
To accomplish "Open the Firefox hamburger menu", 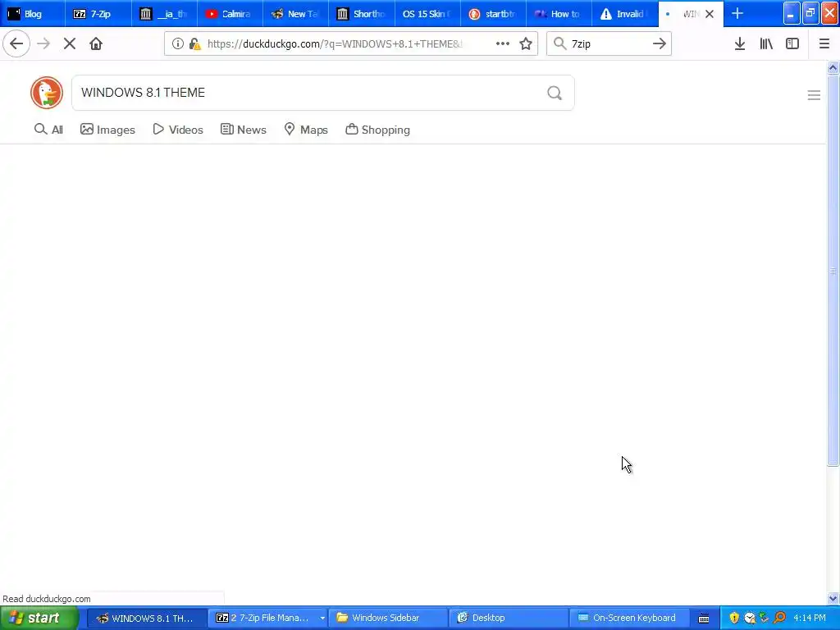I will [x=824, y=44].
